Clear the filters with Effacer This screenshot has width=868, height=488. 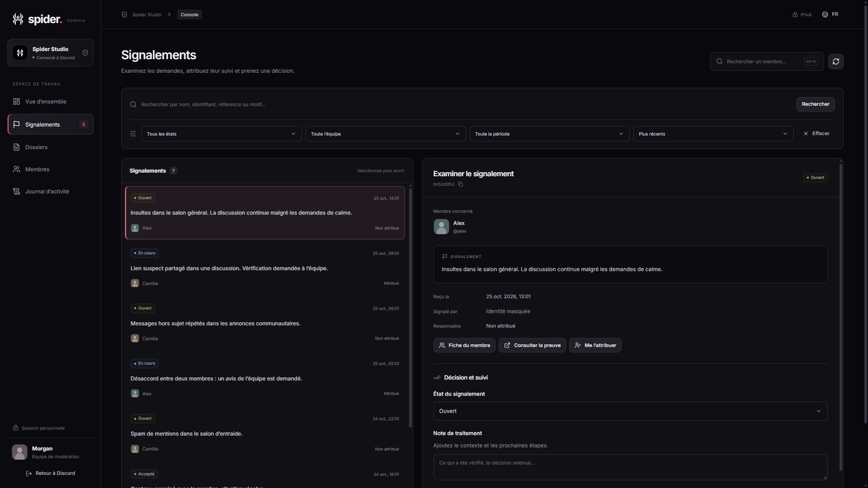pyautogui.click(x=816, y=134)
